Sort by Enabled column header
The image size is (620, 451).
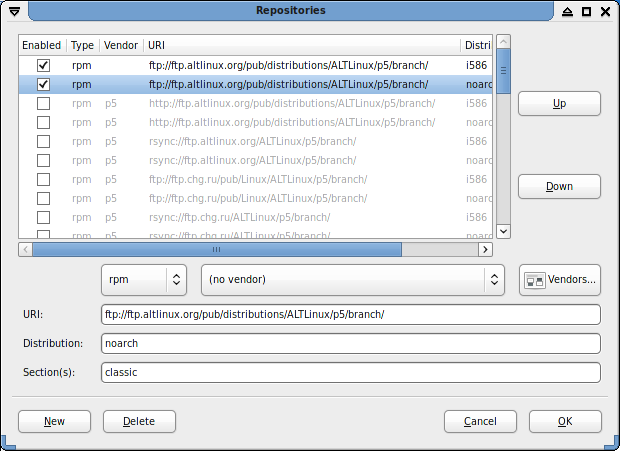click(42, 45)
